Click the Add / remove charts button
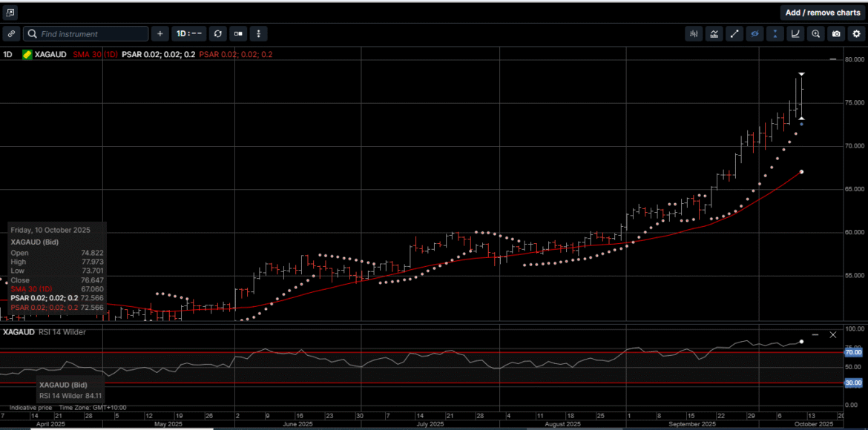The width and height of the screenshot is (868, 430). tap(823, 13)
